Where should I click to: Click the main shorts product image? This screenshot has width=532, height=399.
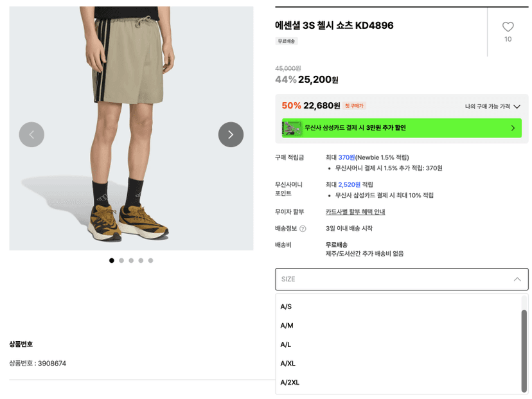pyautogui.click(x=131, y=129)
